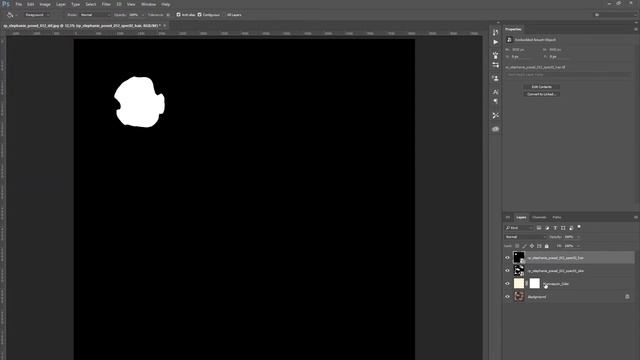Click the Paint Bucket tool icon in options bar

click(10, 15)
